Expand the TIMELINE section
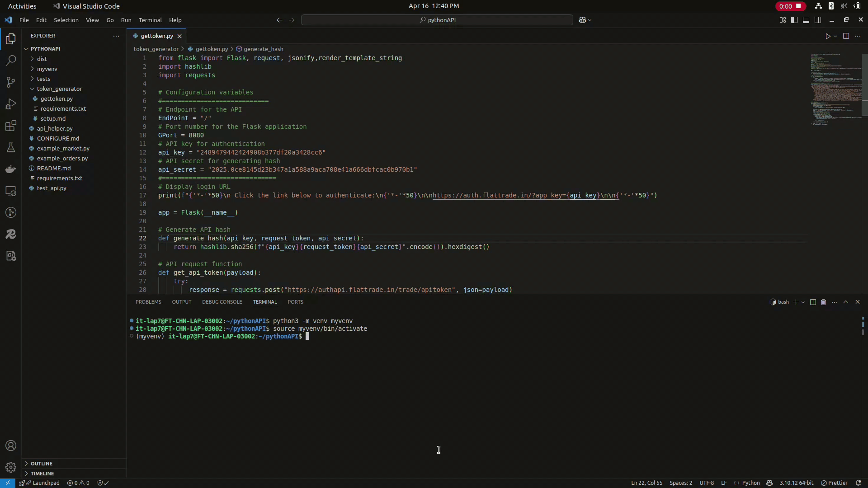This screenshot has width=868, height=488. click(42, 474)
